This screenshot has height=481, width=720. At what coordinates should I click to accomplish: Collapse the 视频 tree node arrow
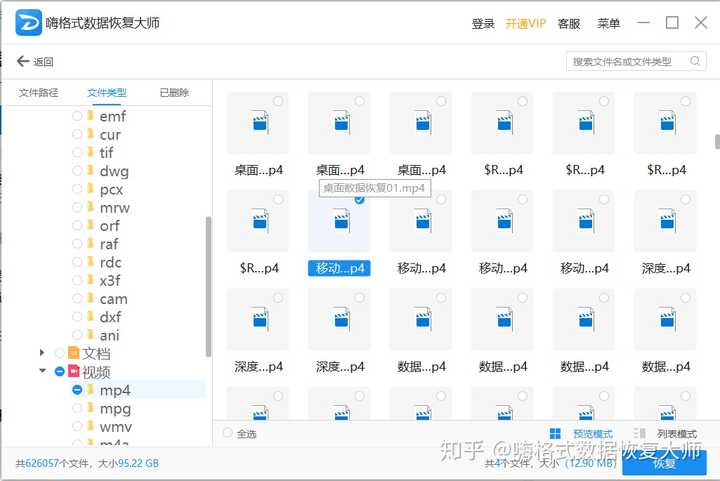42,370
